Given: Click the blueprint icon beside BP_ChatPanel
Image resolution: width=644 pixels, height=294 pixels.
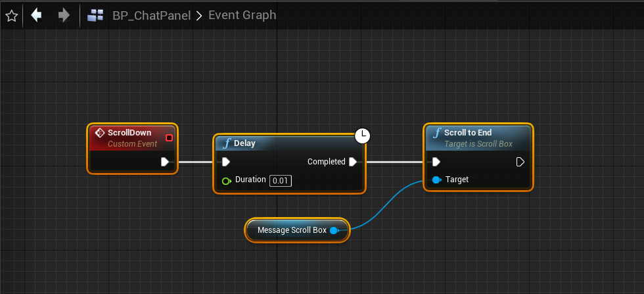Looking at the screenshot, I should [95, 15].
